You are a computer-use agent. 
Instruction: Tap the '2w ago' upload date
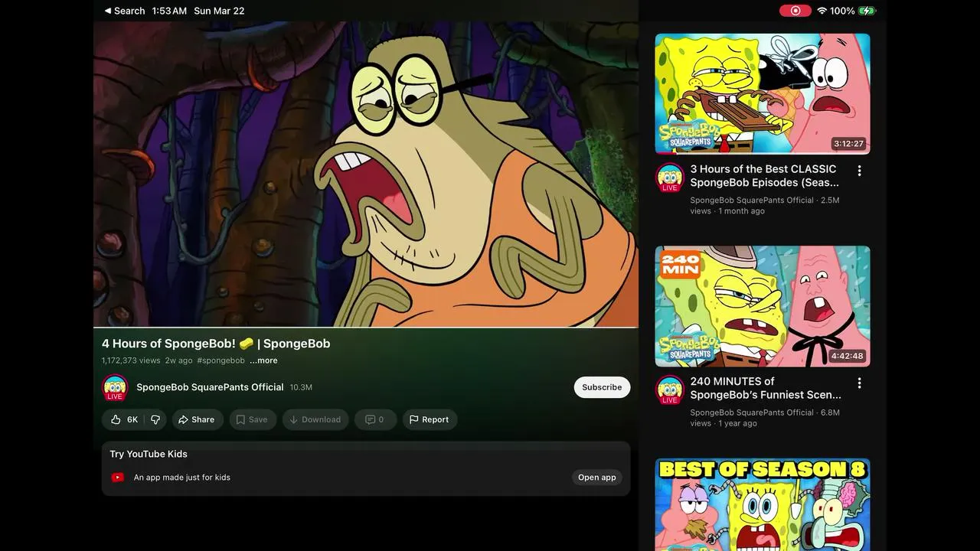pyautogui.click(x=179, y=360)
